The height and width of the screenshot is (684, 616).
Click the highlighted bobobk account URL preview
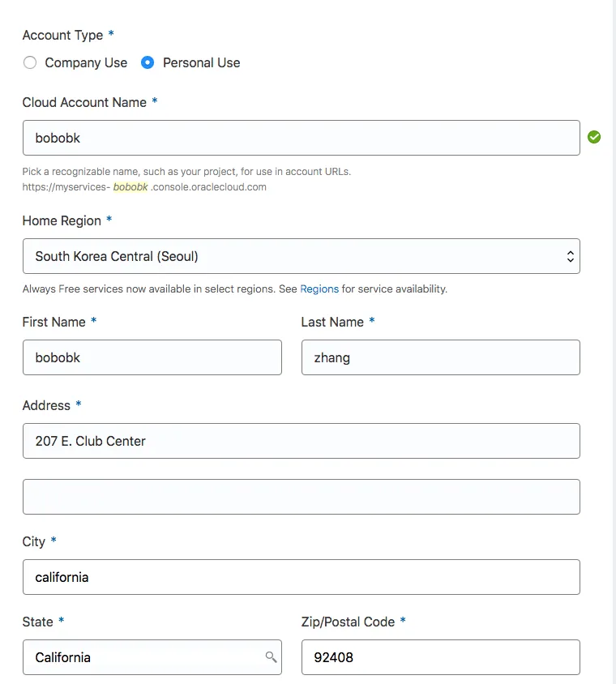click(130, 186)
